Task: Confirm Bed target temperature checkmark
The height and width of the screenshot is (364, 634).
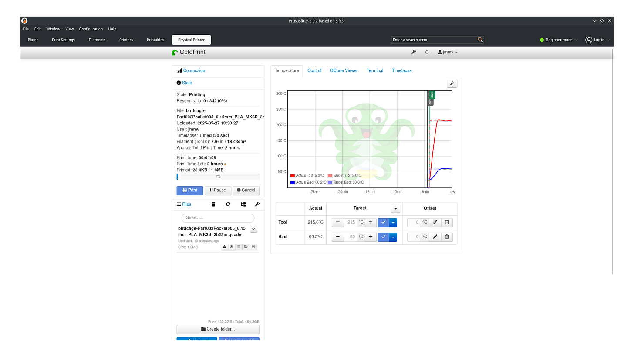Action: (383, 237)
